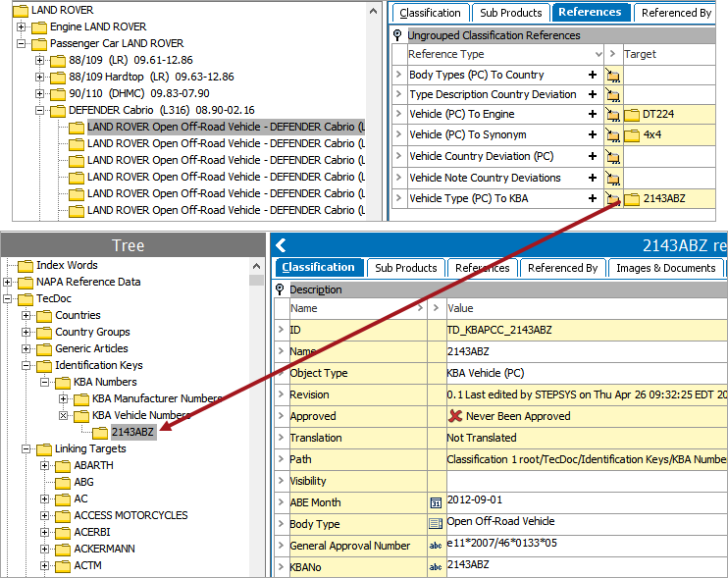Collapse the Linking Targets node
This screenshot has height=578, width=728.
click(x=26, y=448)
